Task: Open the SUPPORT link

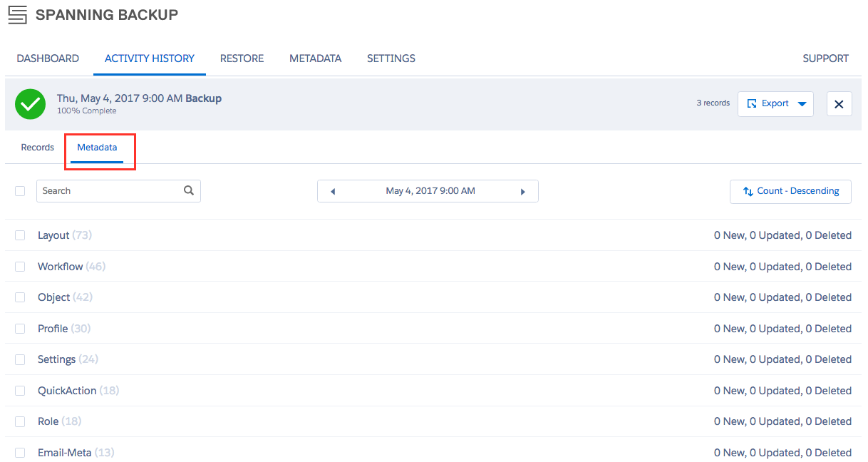Action: (x=825, y=58)
